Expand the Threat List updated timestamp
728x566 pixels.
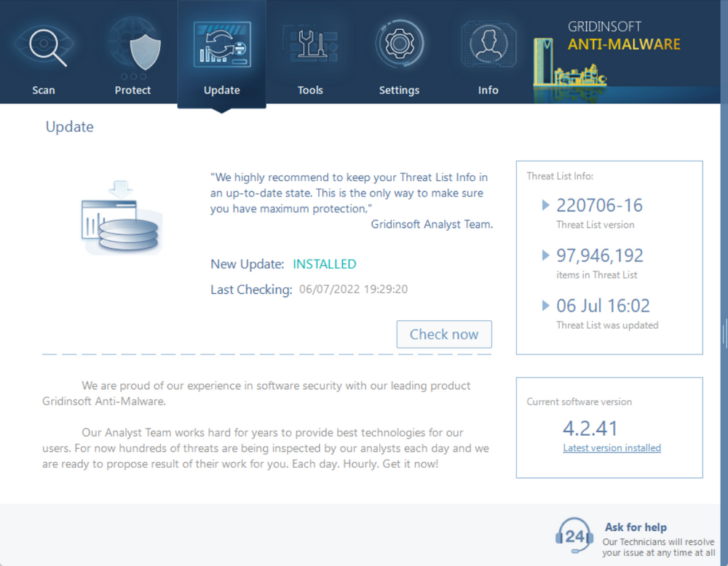point(546,306)
